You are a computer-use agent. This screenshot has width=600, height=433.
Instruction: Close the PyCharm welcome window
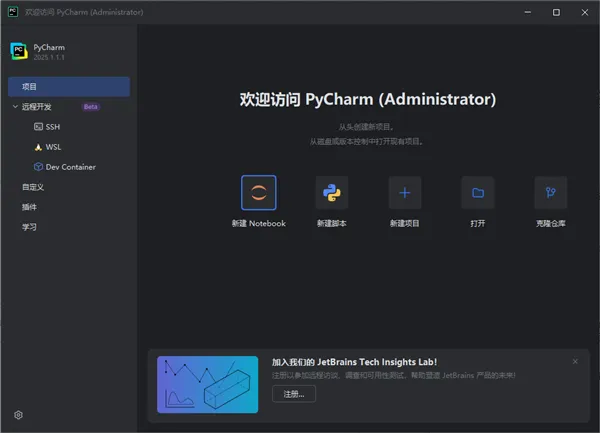point(585,12)
